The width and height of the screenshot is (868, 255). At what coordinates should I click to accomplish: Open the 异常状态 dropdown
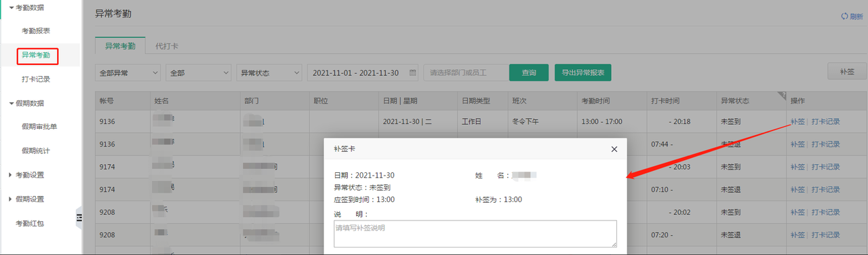[x=269, y=73]
